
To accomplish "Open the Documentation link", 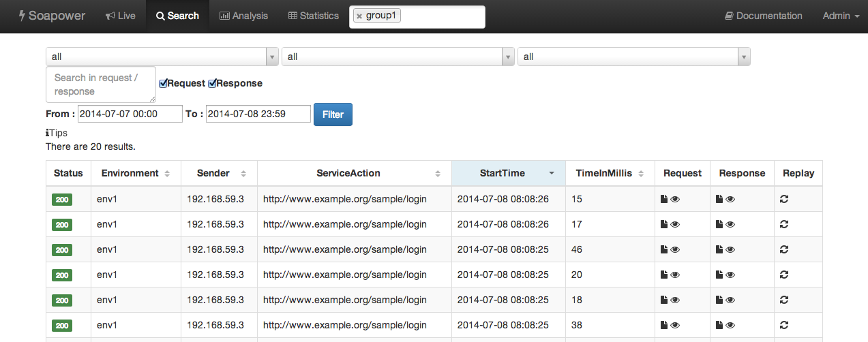I will click(763, 16).
